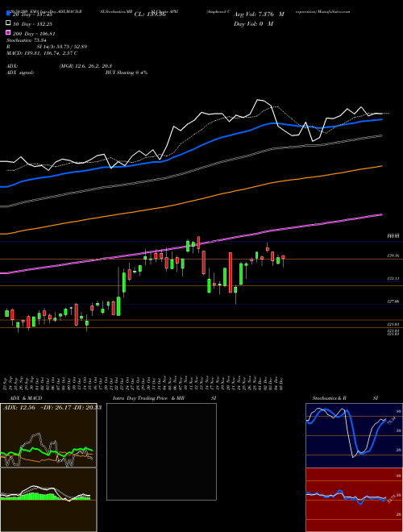The image size is (403, 532).
Task: Click the 'ADX: 12.56 +DY: 26.17 -DY: 20.33' readout
Action: pyautogui.click(x=52, y=408)
